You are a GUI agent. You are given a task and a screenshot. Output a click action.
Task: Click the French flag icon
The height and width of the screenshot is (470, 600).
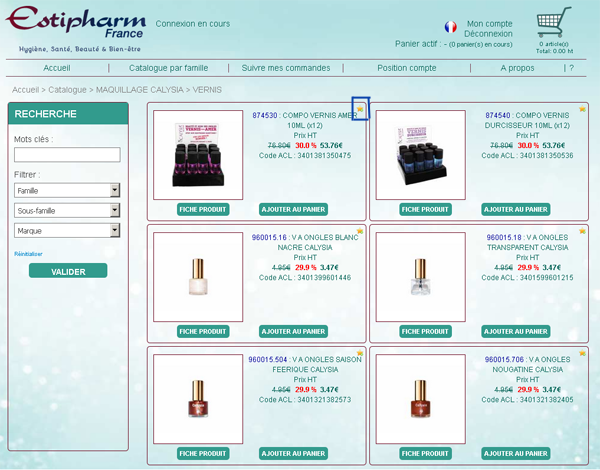[450, 27]
